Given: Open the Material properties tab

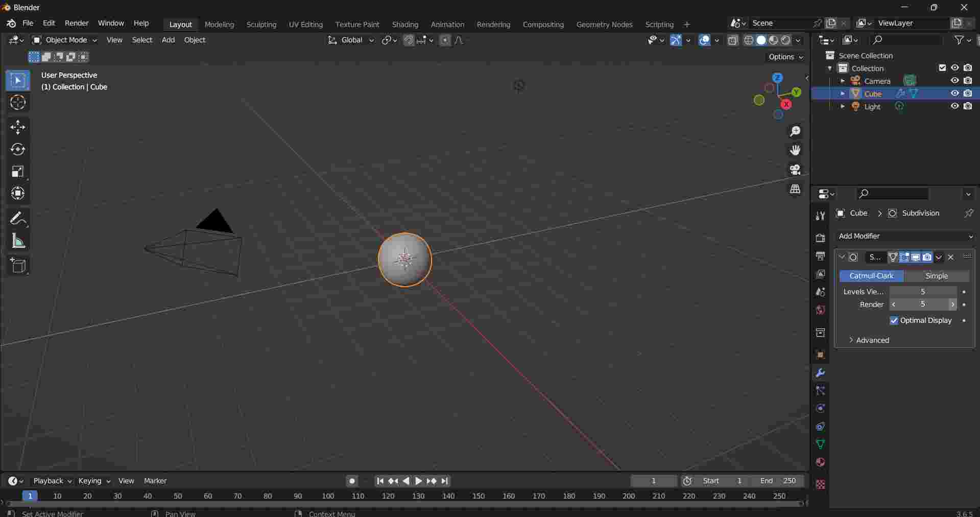Looking at the screenshot, I should coord(820,462).
